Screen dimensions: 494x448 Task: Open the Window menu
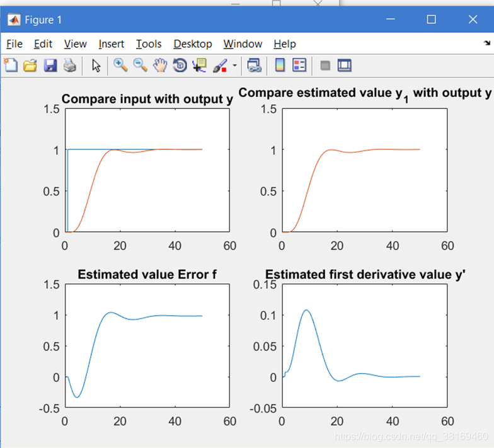tap(243, 44)
